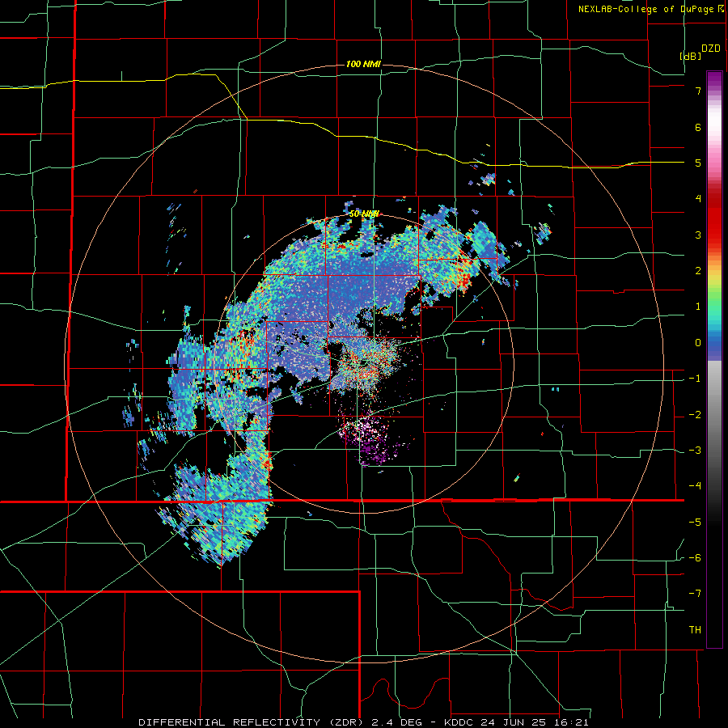Select scale value 7 on legend
This screenshot has height=728, width=728.
click(698, 91)
